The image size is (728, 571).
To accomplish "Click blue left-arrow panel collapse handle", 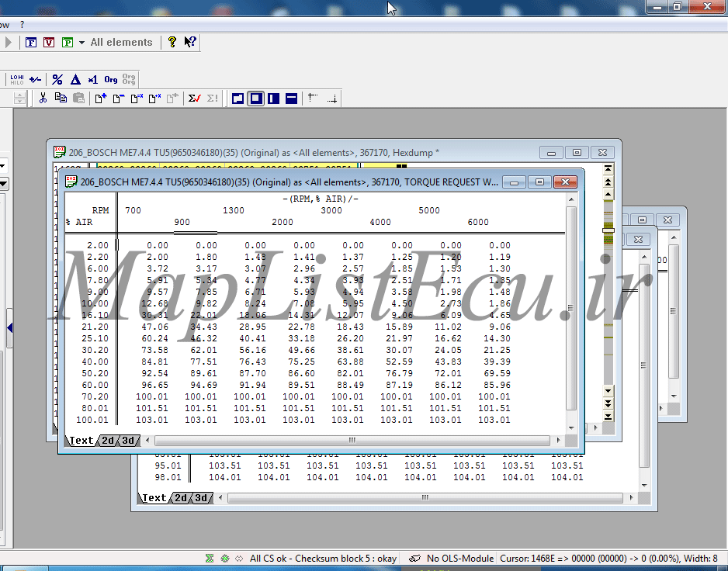I will click(9, 328).
